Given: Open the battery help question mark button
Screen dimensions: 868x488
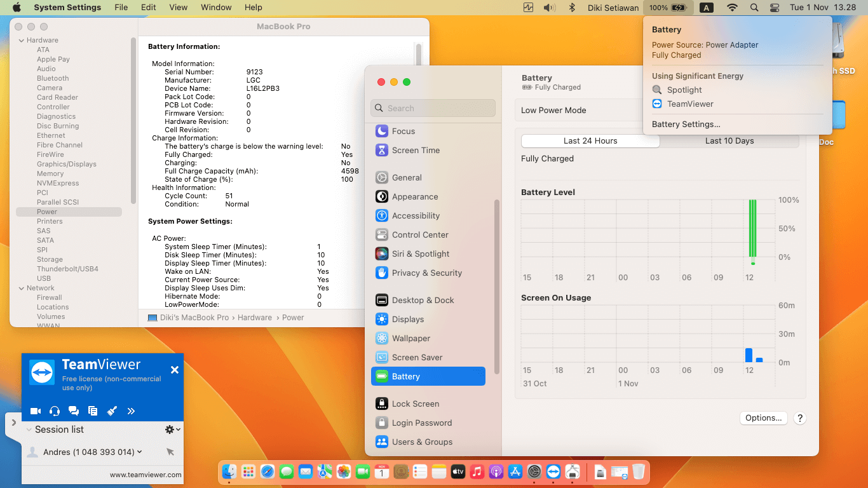Looking at the screenshot, I should point(800,418).
